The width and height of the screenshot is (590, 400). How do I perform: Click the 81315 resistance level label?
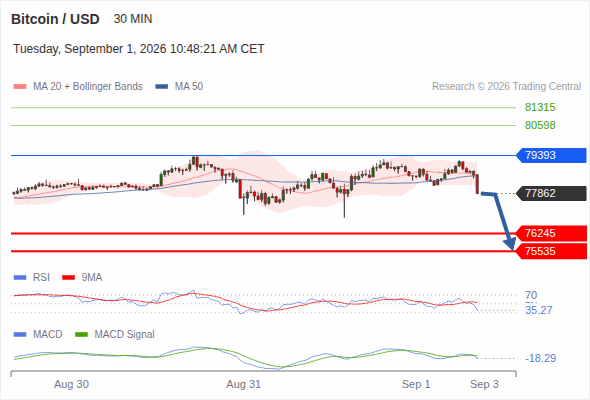(x=540, y=107)
